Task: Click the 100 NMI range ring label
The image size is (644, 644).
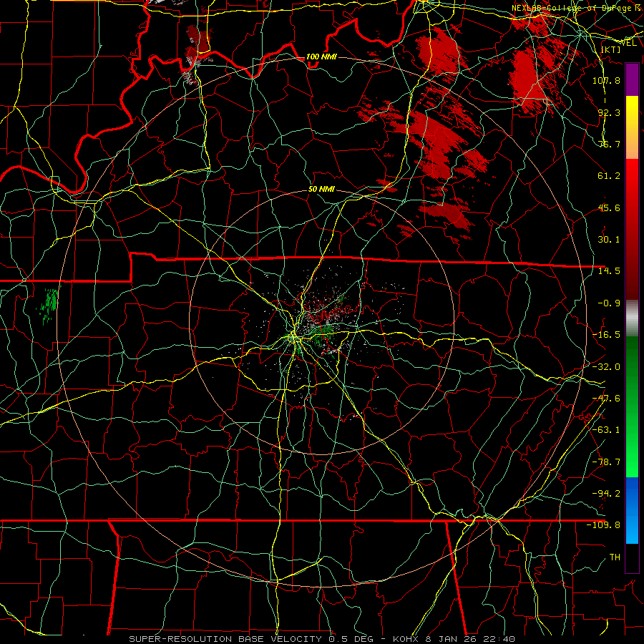Action: tap(321, 57)
